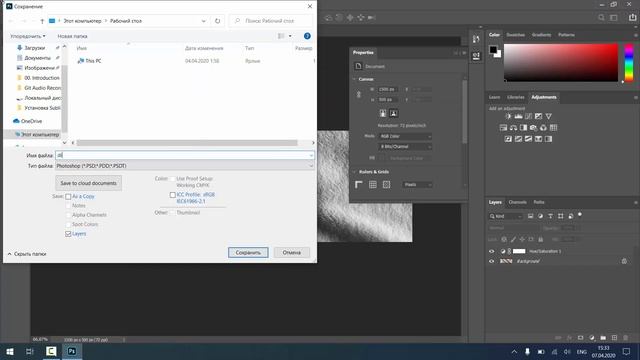Delete layer trash icon
The height and width of the screenshot is (360, 640).
coord(626,338)
